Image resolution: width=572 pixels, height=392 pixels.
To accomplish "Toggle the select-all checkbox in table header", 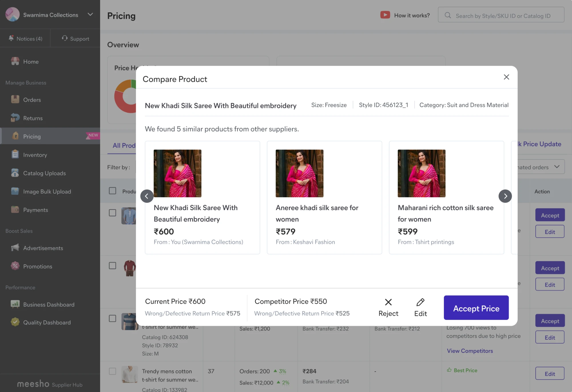I will 112,191.
